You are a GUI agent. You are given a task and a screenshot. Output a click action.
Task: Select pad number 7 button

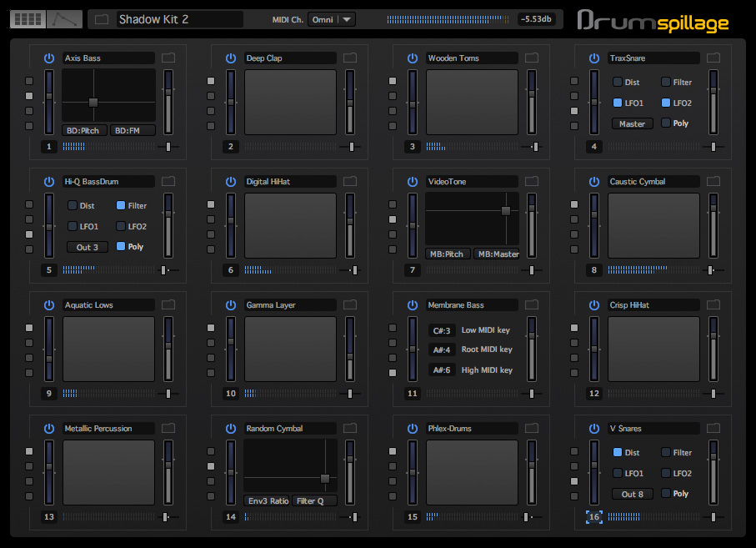click(413, 270)
